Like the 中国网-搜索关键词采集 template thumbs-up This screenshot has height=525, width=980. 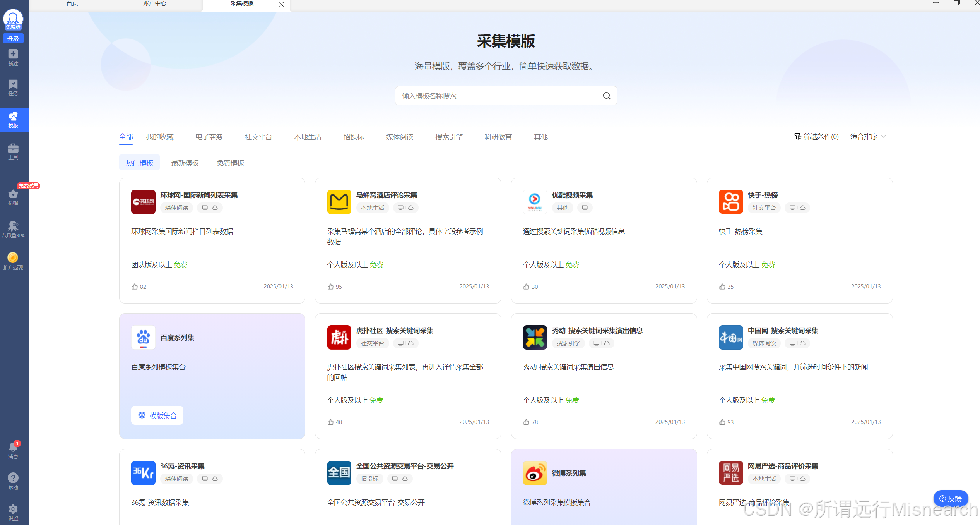click(722, 422)
